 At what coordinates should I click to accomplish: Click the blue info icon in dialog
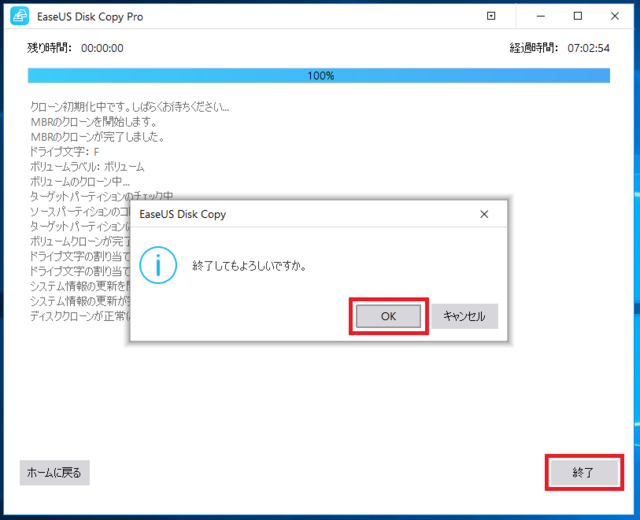coord(158,265)
